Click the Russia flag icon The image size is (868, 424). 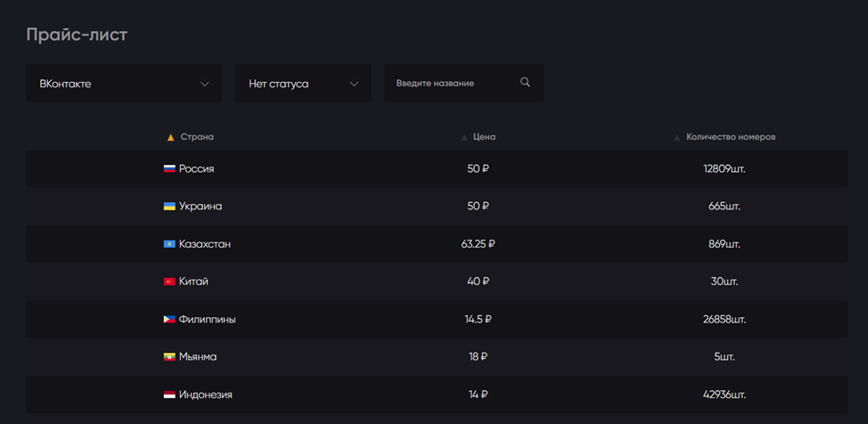[x=169, y=169]
